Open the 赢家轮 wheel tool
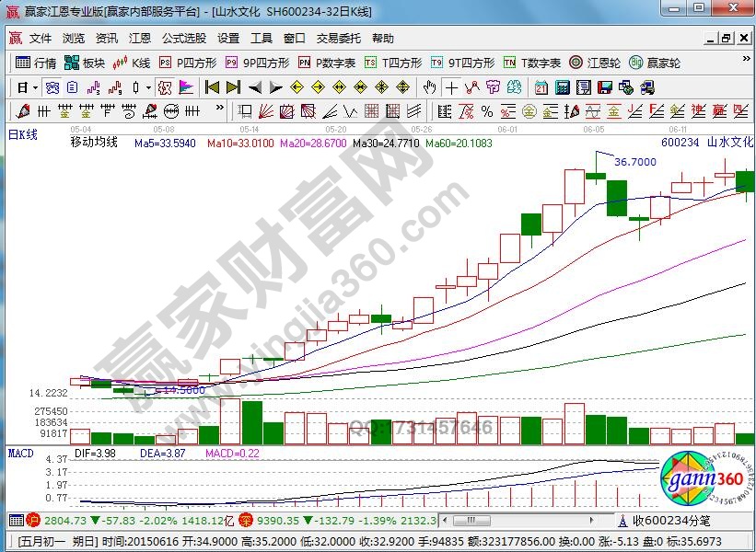 655,63
